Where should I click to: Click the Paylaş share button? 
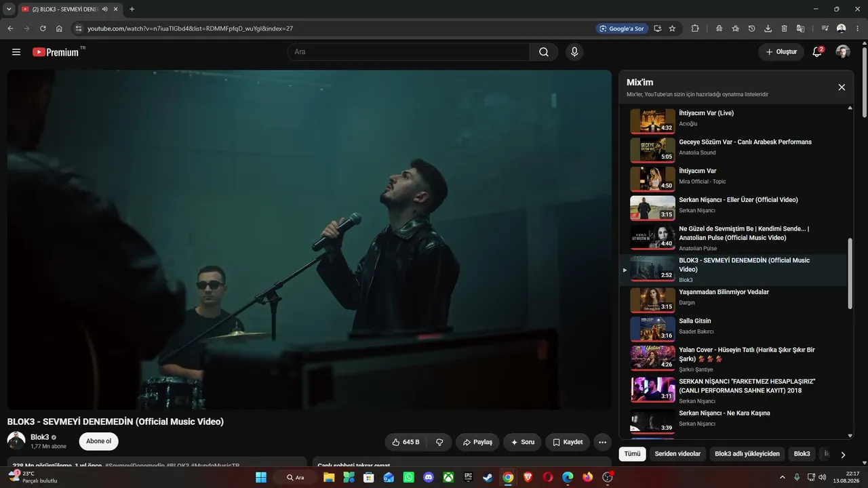tap(477, 442)
